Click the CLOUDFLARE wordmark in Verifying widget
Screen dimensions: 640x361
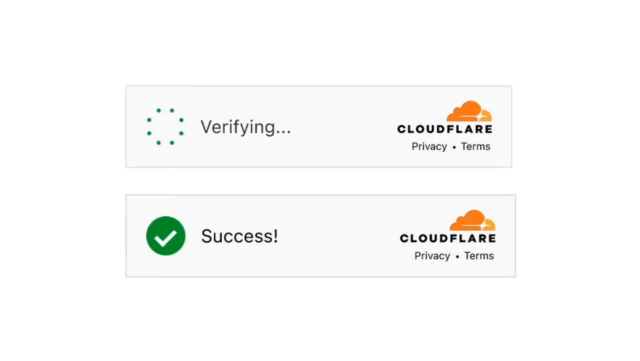click(445, 129)
